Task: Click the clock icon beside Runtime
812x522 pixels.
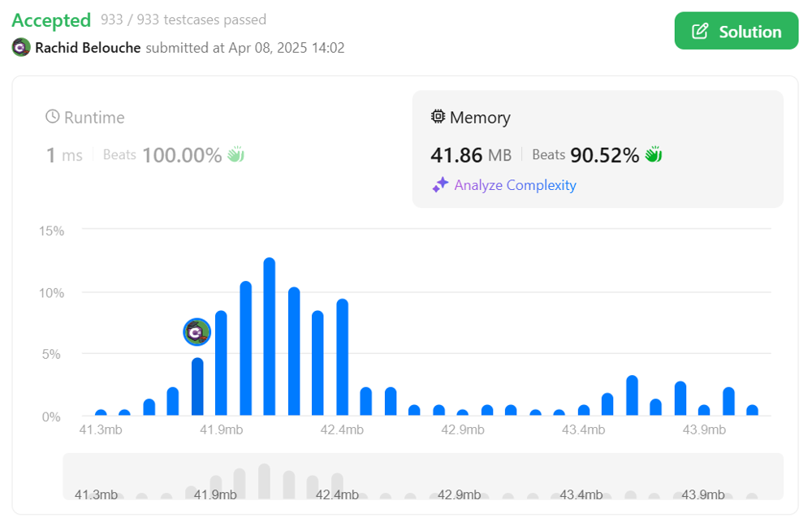Action: tap(53, 117)
